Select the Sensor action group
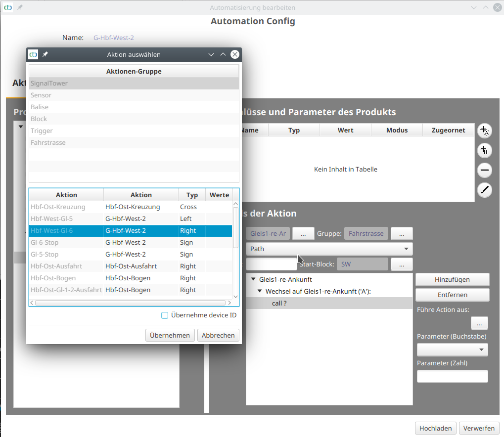 (41, 95)
